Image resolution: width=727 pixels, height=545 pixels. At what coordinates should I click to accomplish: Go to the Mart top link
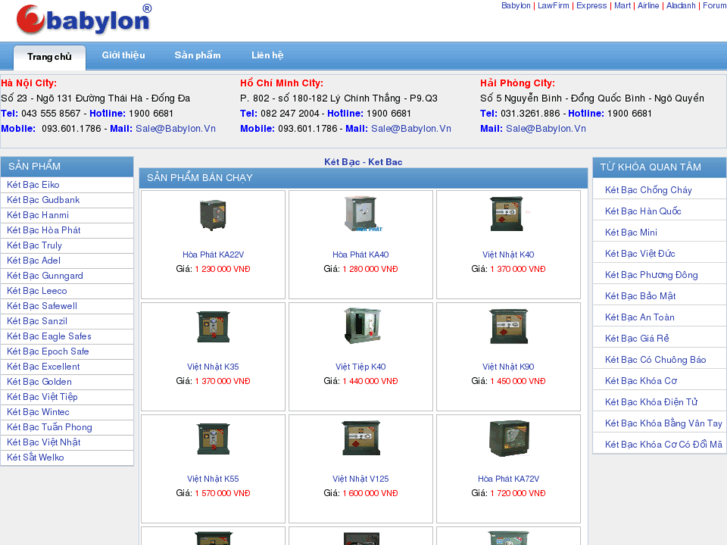coord(622,6)
